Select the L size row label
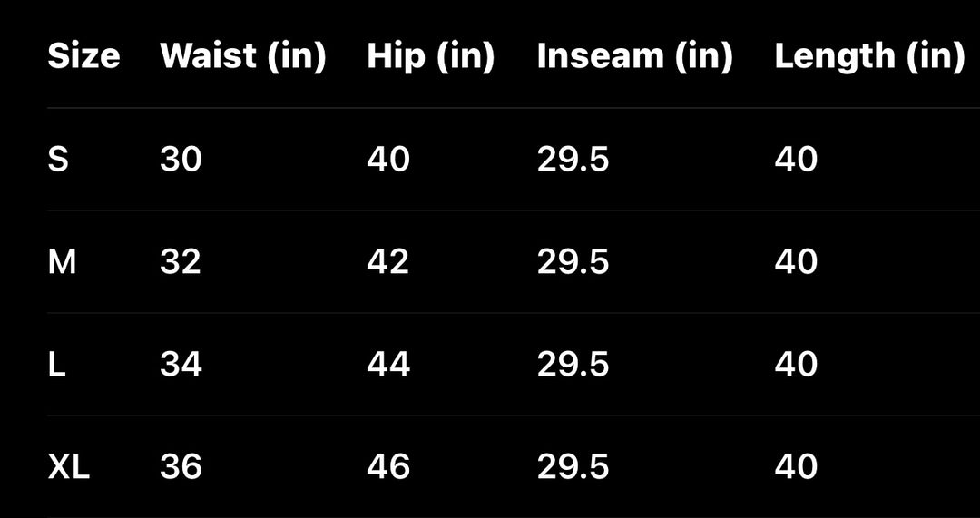The image size is (980, 518). [x=56, y=365]
